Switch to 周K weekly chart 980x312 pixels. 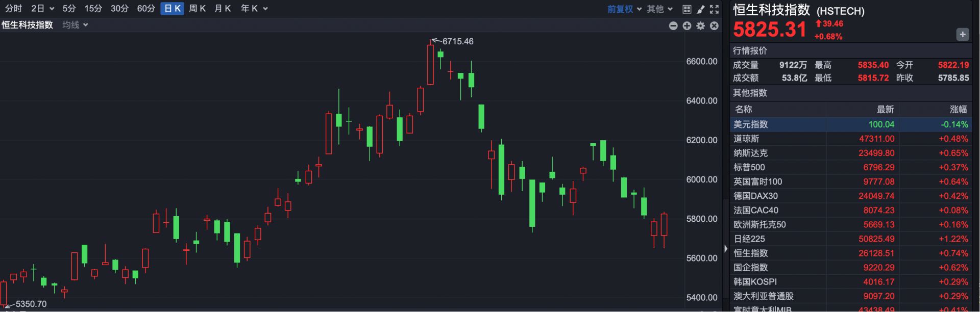pyautogui.click(x=197, y=9)
